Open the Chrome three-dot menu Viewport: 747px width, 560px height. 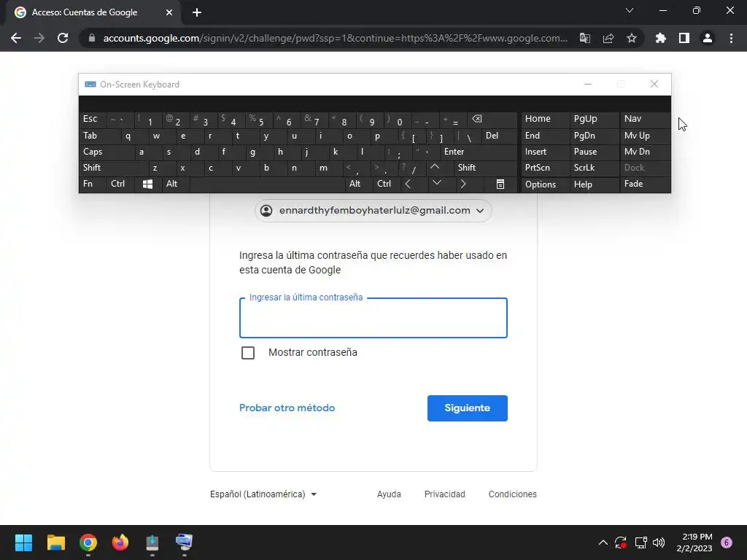(x=731, y=38)
